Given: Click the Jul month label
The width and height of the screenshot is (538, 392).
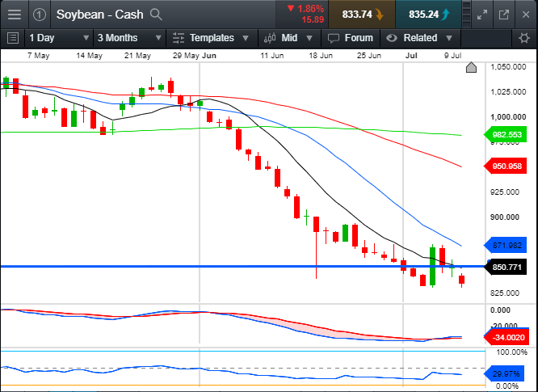Looking at the screenshot, I should [x=411, y=56].
